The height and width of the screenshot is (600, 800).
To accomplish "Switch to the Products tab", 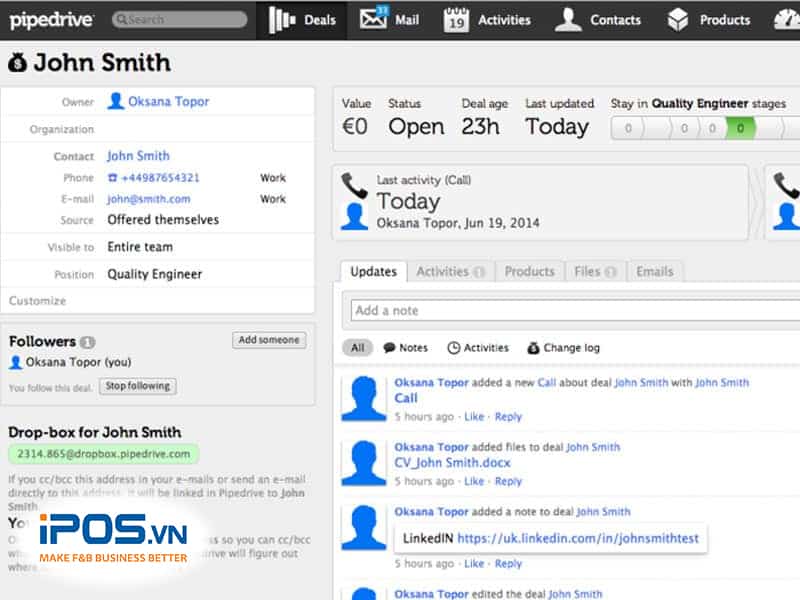I will [x=529, y=271].
